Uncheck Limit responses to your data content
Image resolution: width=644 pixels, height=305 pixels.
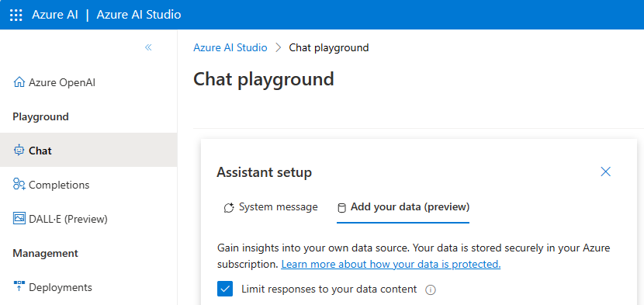coord(225,289)
